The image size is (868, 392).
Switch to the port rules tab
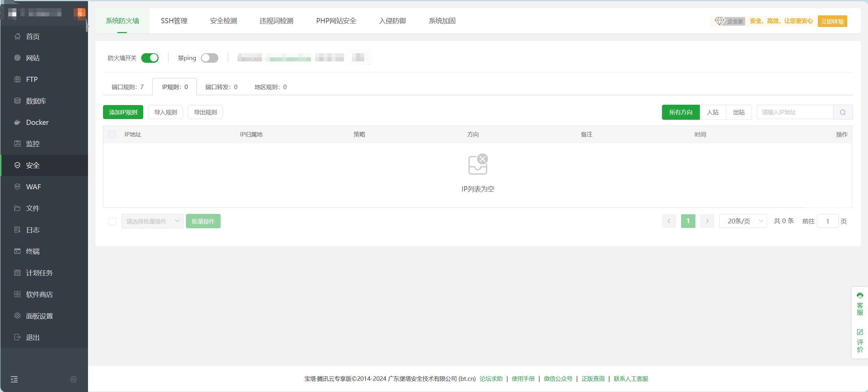point(128,87)
